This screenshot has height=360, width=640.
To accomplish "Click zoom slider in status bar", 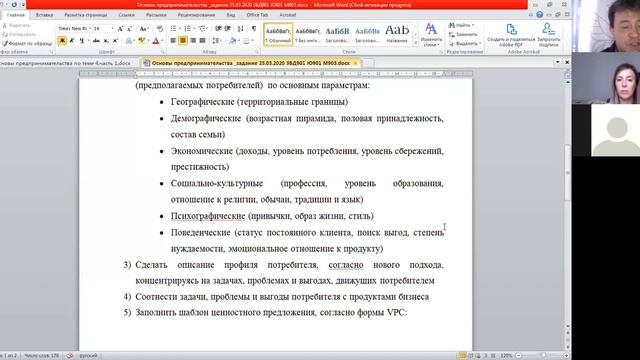I will [x=543, y=356].
